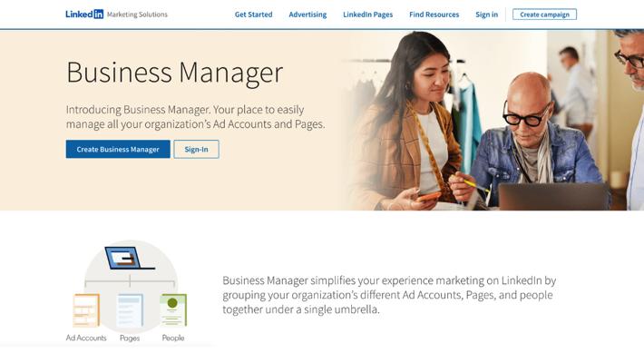This screenshot has width=644, height=363.
Task: Open the Find Resources menu
Action: pyautogui.click(x=434, y=15)
